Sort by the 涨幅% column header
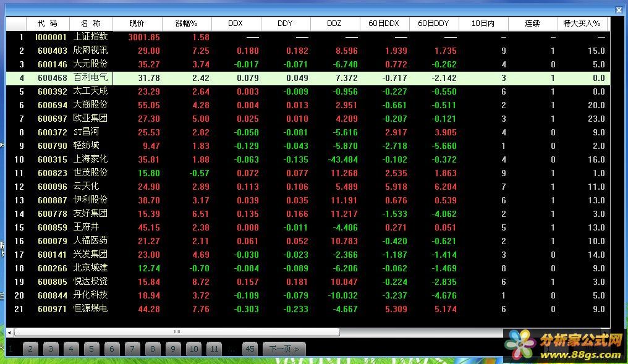The width and height of the screenshot is (628, 364). click(x=187, y=23)
